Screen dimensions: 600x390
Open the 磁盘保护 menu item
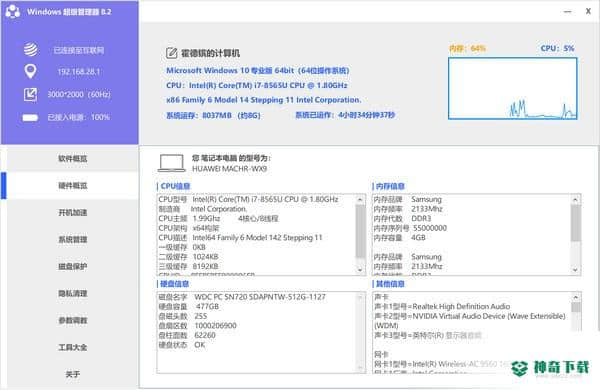pyautogui.click(x=73, y=266)
